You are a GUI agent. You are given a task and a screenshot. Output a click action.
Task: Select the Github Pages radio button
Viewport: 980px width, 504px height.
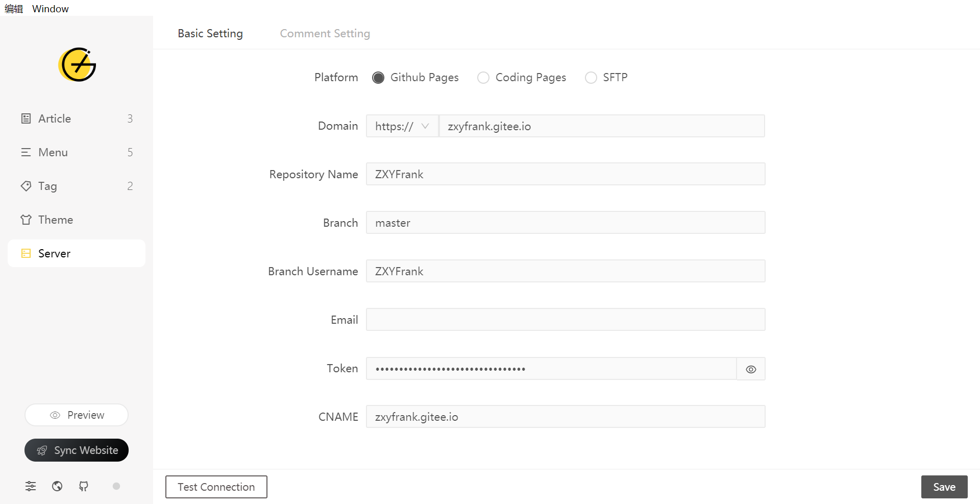click(378, 77)
